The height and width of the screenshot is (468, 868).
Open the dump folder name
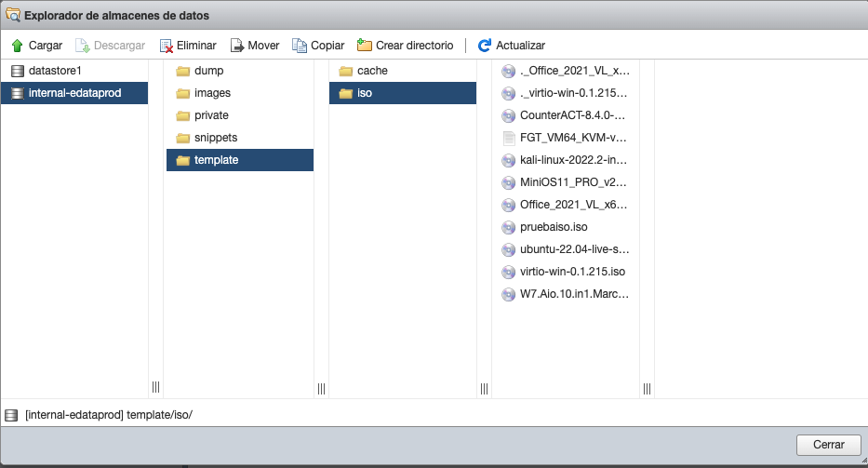208,71
